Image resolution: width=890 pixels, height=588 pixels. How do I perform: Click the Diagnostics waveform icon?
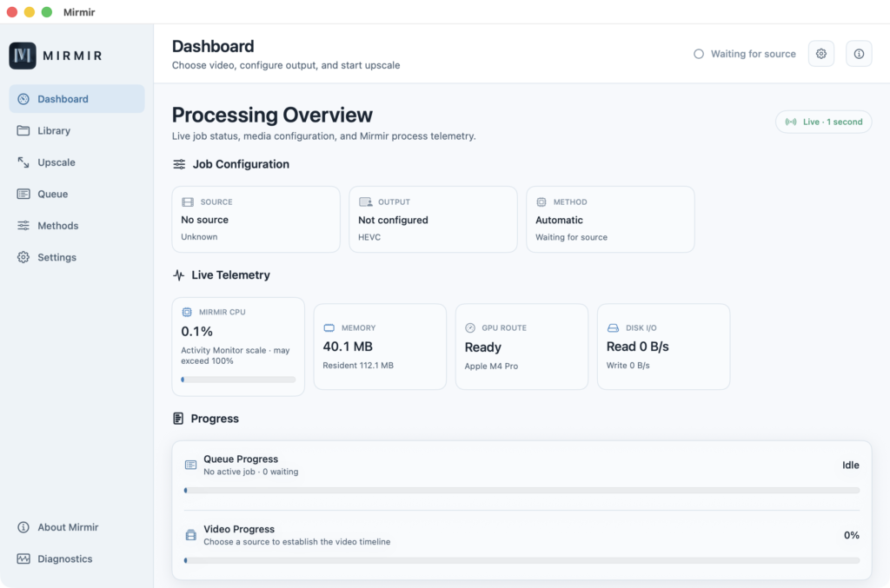[x=23, y=559]
